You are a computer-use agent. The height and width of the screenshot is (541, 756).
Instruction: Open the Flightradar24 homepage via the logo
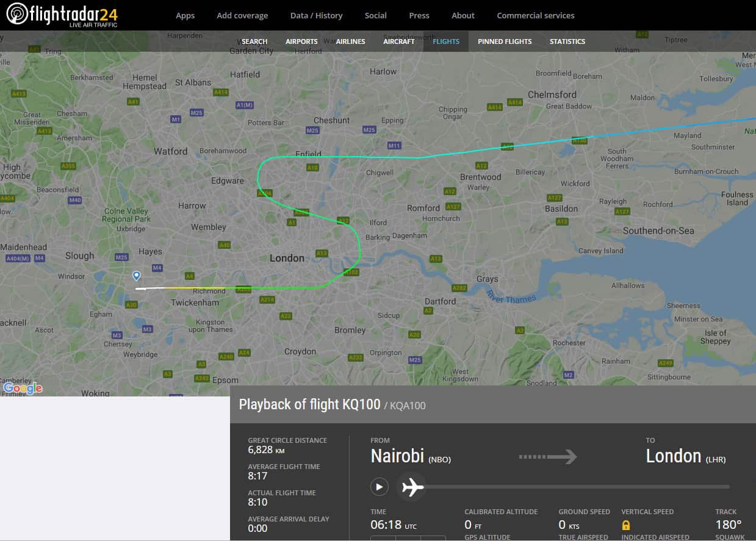pyautogui.click(x=61, y=15)
